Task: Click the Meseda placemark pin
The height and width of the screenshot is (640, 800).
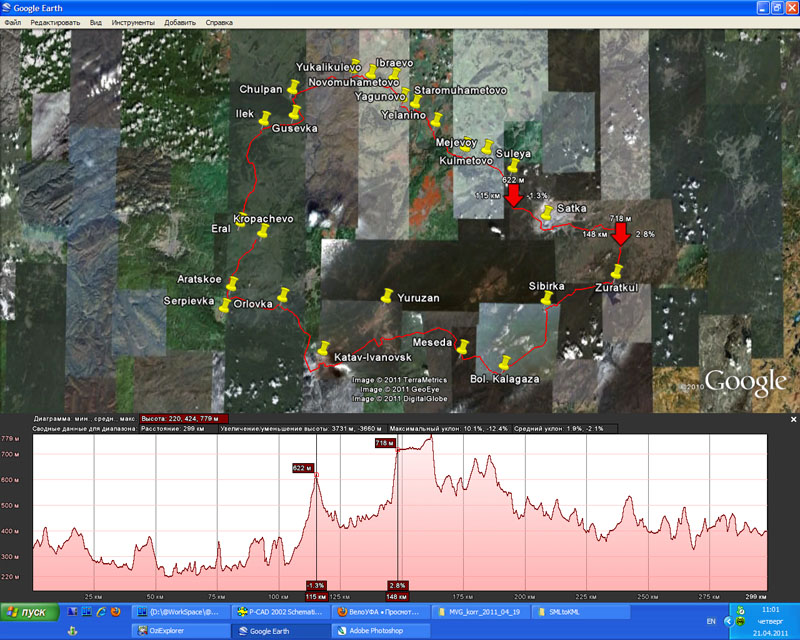Action: click(462, 347)
